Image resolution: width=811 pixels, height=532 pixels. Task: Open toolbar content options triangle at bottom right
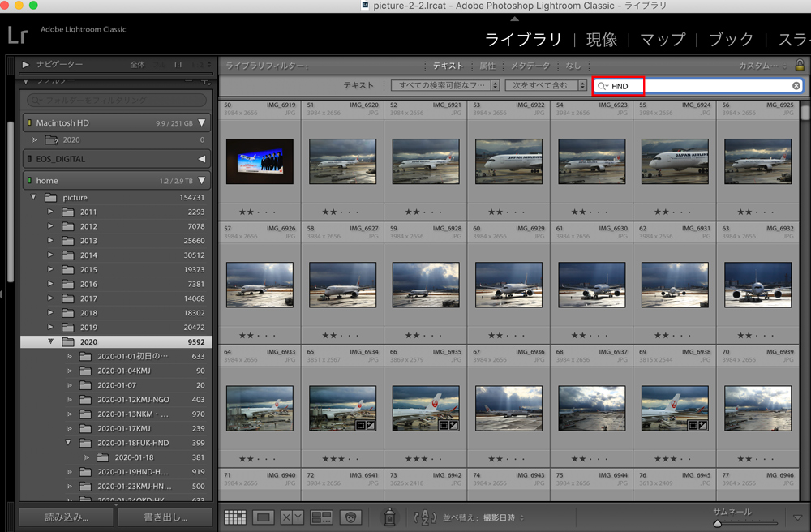coord(797,517)
